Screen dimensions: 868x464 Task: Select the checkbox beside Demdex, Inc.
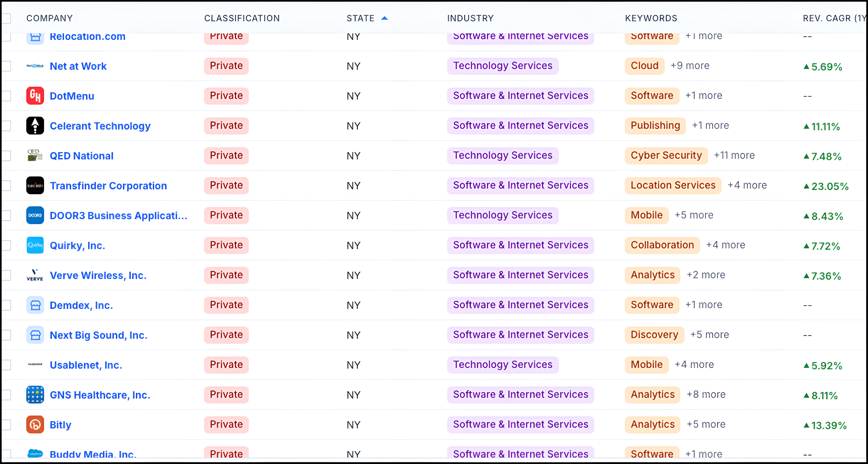tap(7, 305)
